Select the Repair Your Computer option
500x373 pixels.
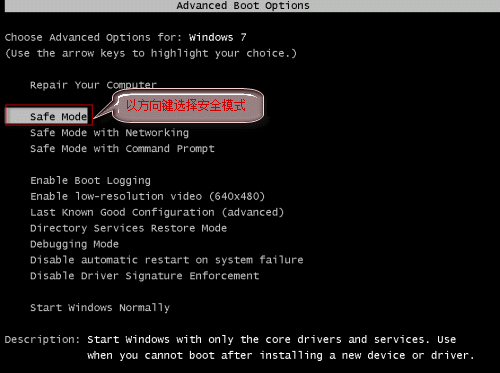(93, 85)
